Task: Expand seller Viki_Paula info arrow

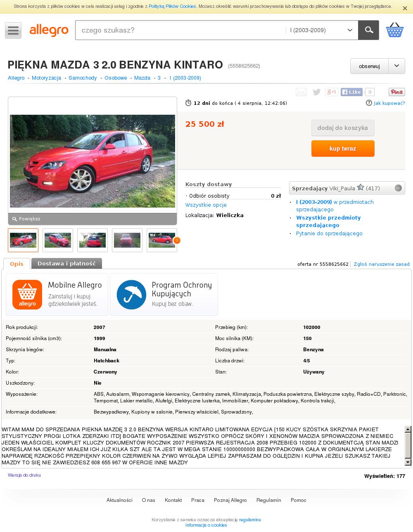Action: click(x=398, y=188)
